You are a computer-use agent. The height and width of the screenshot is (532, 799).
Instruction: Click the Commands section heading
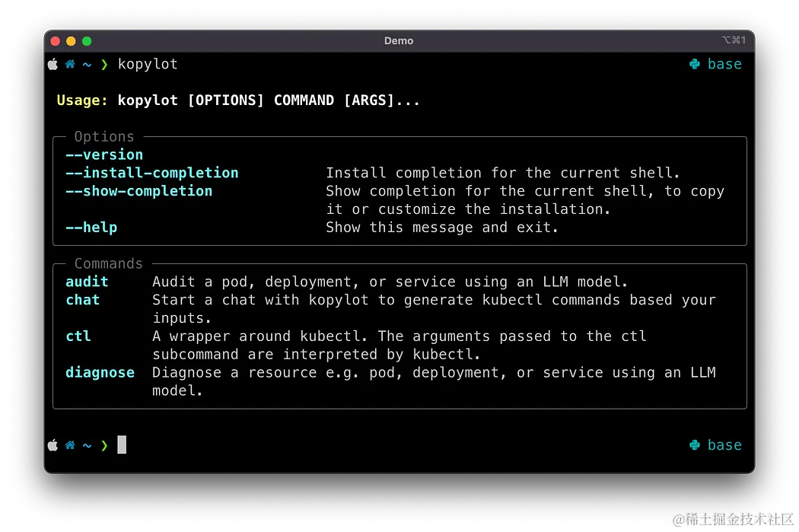click(109, 263)
